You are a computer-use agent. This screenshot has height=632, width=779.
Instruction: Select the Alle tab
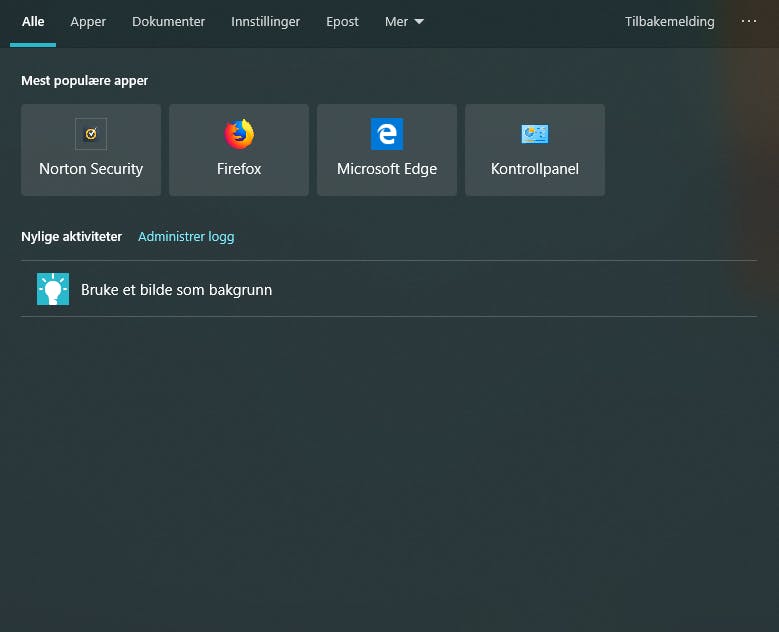(33, 22)
